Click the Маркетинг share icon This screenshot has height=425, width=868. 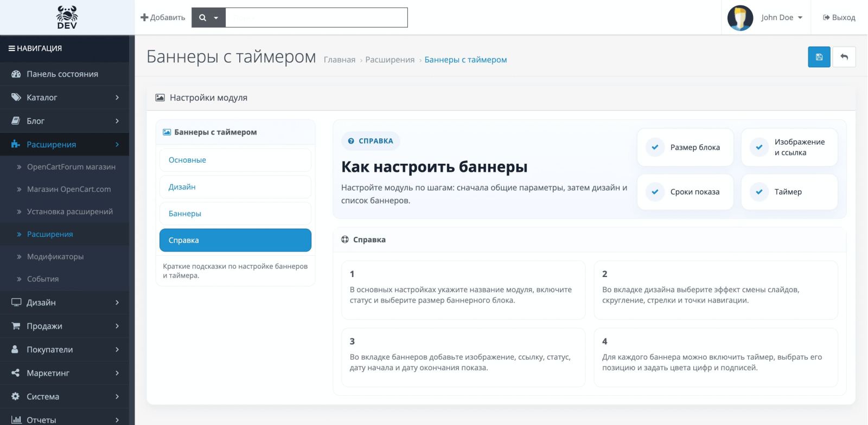(x=16, y=373)
